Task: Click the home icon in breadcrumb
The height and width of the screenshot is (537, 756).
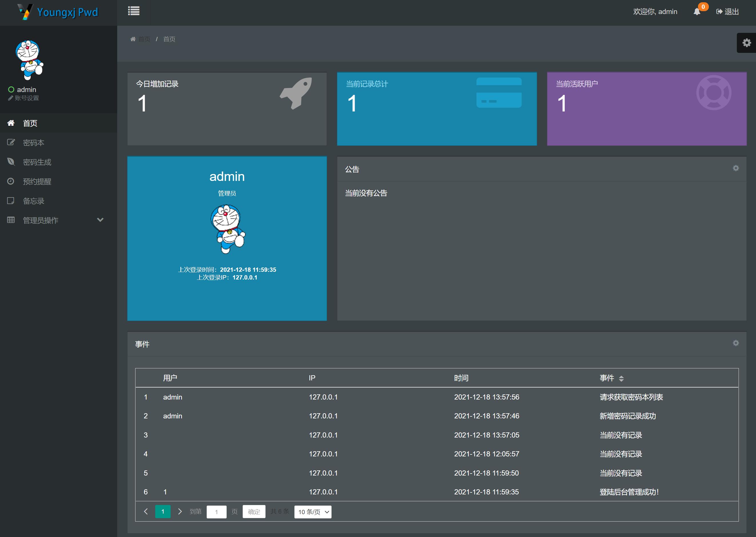Action: point(133,39)
